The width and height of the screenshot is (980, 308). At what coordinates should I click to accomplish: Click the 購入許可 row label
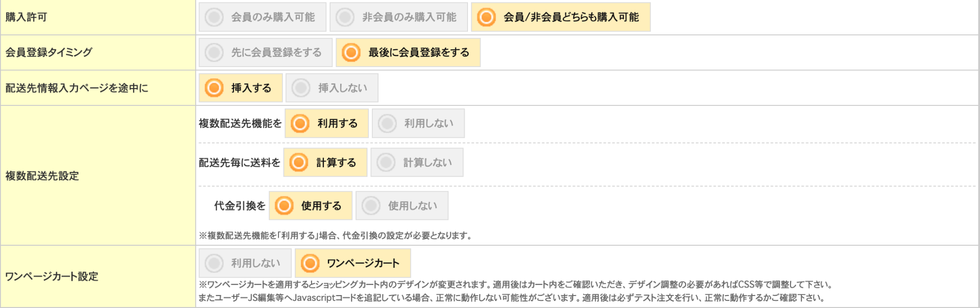[26, 17]
